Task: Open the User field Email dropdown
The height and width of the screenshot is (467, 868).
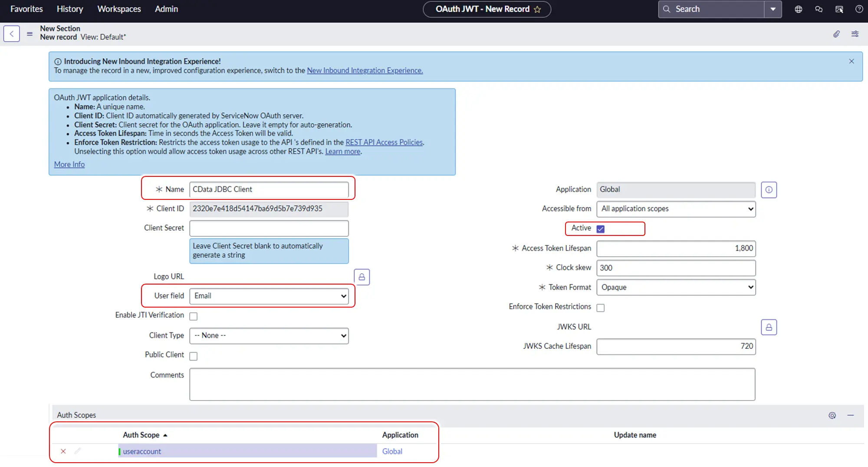Action: [269, 296]
